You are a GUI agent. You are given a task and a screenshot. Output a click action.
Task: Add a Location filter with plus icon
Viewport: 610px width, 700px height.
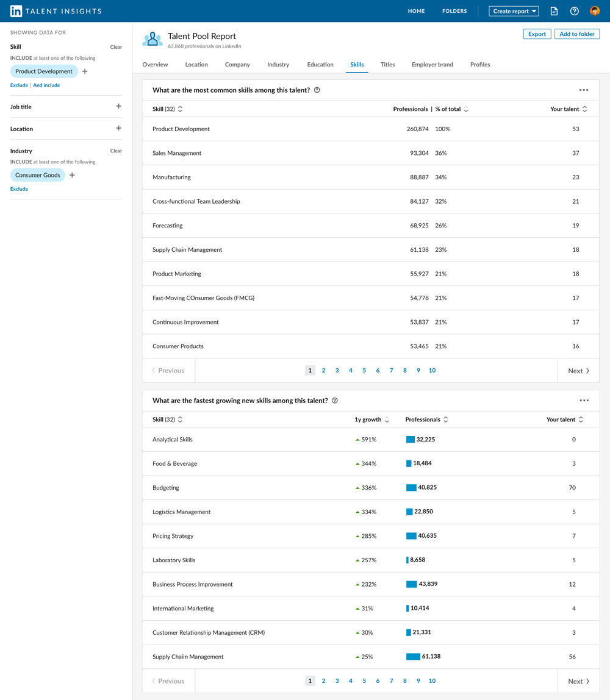[x=118, y=128]
